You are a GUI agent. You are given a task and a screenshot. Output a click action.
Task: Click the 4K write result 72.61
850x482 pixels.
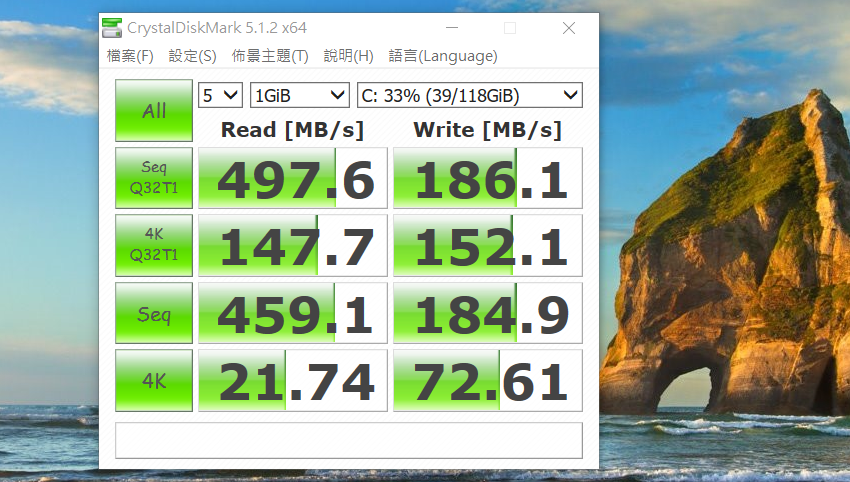(488, 381)
